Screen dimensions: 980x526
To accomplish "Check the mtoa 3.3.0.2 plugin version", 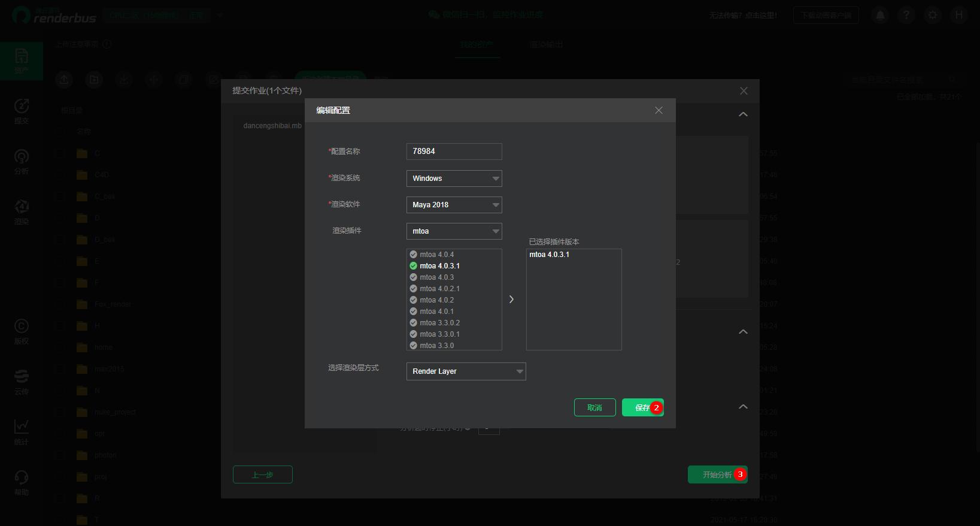I will pyautogui.click(x=413, y=323).
